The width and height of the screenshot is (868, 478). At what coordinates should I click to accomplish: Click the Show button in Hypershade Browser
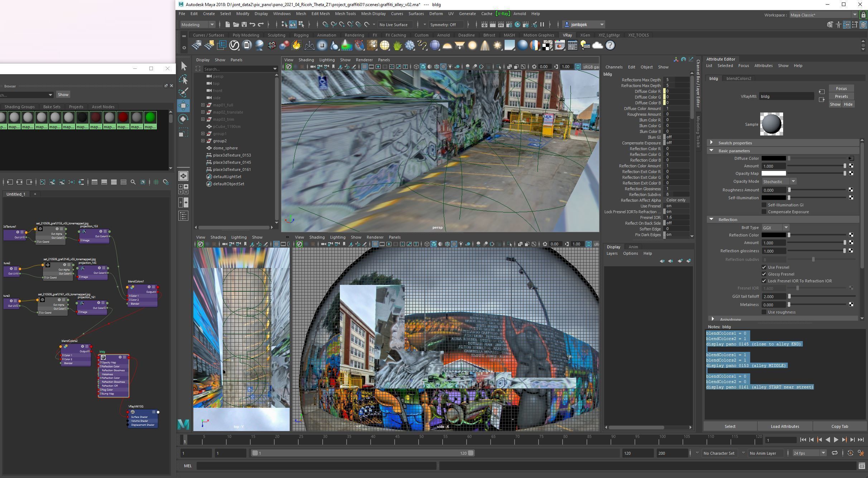[x=63, y=95]
